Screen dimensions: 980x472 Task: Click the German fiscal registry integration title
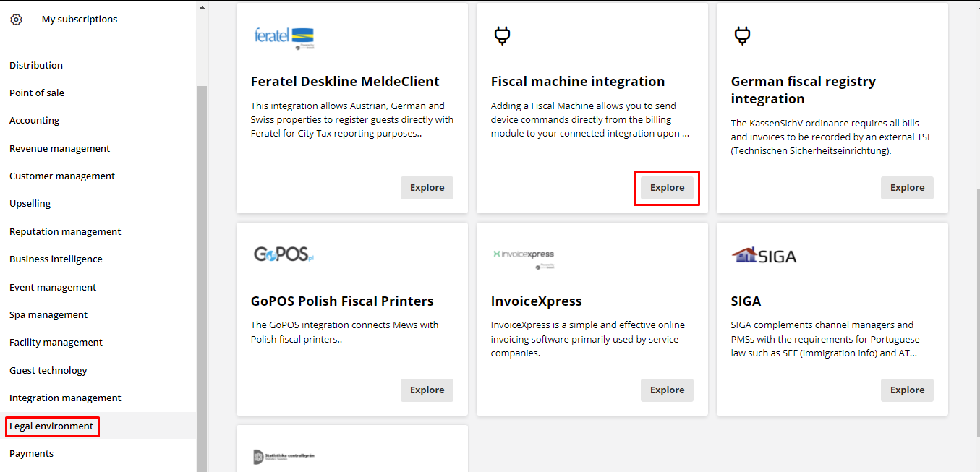[804, 90]
